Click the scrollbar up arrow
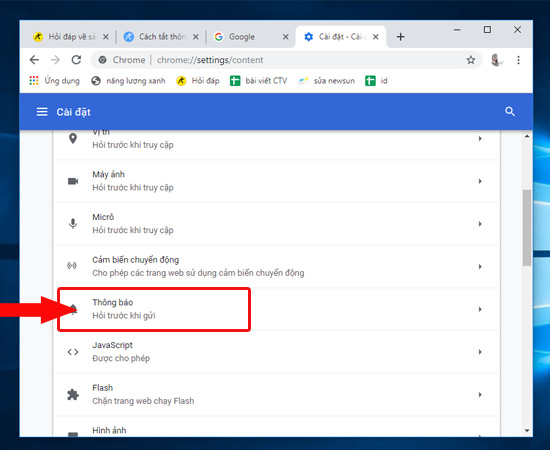550x450 pixels. pyautogui.click(x=527, y=136)
